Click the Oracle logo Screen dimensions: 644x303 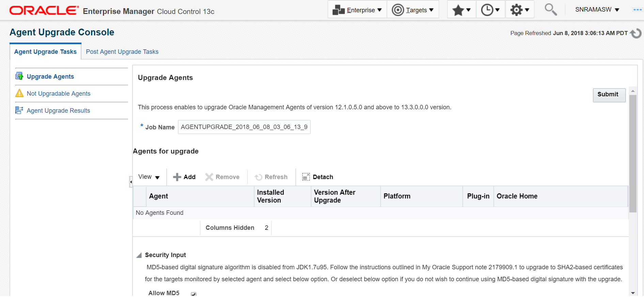pos(44,11)
